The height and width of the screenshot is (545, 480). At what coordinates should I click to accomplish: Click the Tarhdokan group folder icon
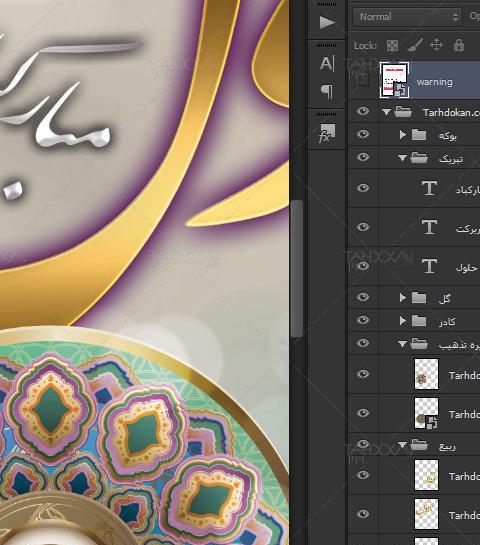point(403,112)
